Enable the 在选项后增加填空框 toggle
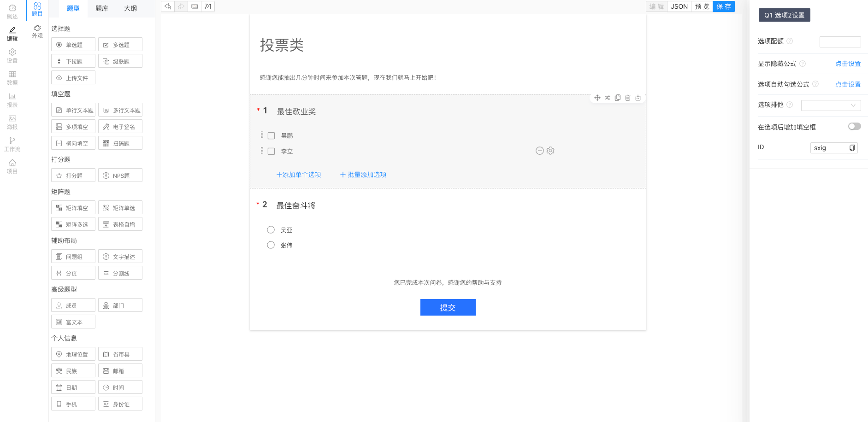Screen dimensions: 868x422 tap(854, 126)
